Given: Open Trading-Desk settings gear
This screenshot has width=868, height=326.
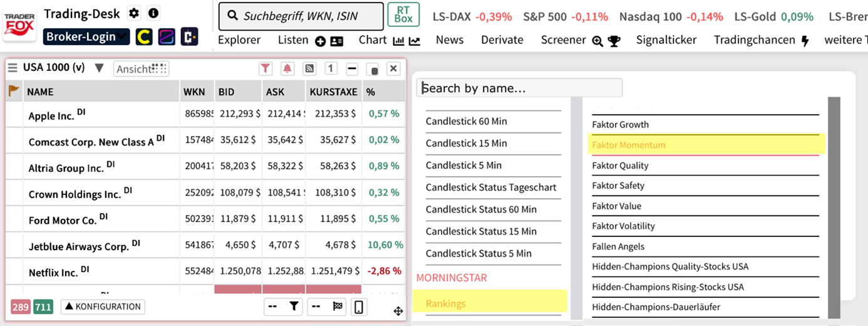Looking at the screenshot, I should 133,13.
